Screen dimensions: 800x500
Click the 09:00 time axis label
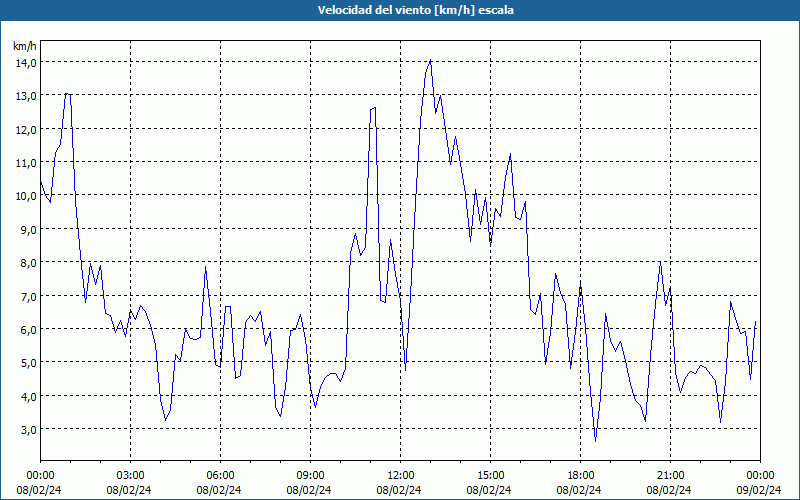[311, 476]
